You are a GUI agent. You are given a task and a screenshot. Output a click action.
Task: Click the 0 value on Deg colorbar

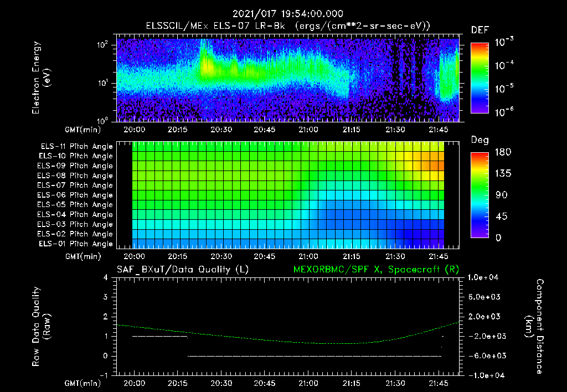498,238
